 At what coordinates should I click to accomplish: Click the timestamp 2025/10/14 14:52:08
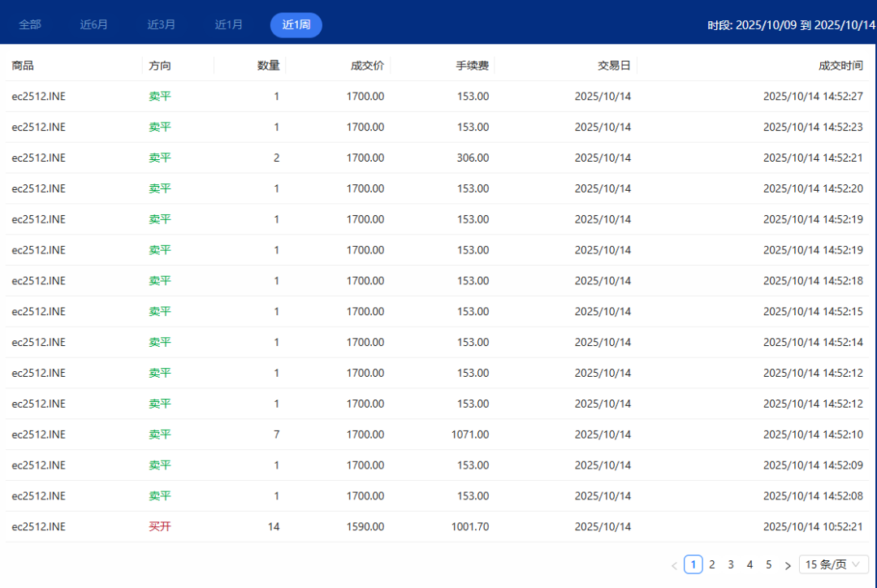(813, 496)
